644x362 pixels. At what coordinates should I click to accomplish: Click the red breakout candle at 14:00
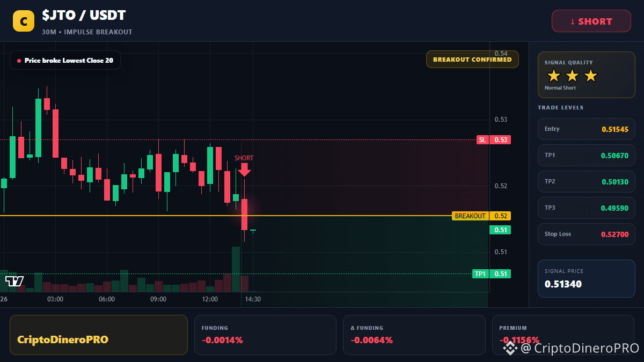click(244, 214)
